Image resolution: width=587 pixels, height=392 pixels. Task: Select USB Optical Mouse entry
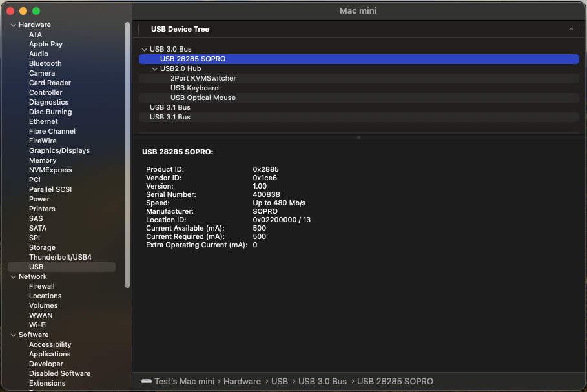point(203,98)
